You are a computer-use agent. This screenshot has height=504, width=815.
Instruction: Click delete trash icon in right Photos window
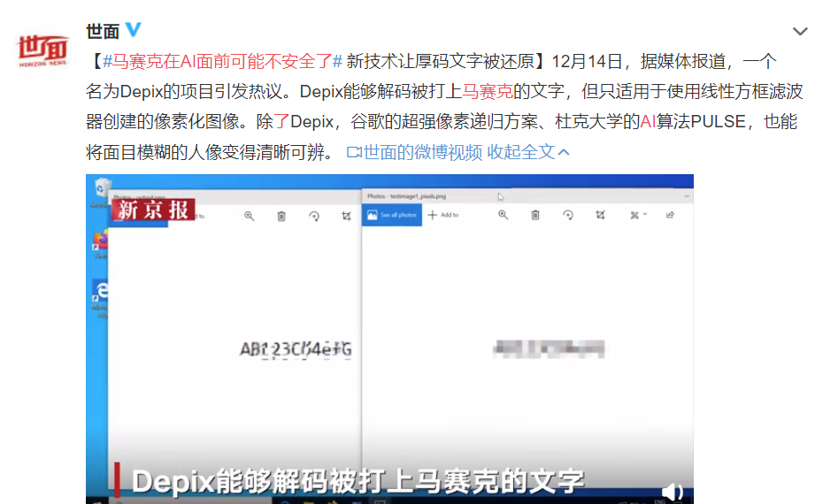(535, 215)
